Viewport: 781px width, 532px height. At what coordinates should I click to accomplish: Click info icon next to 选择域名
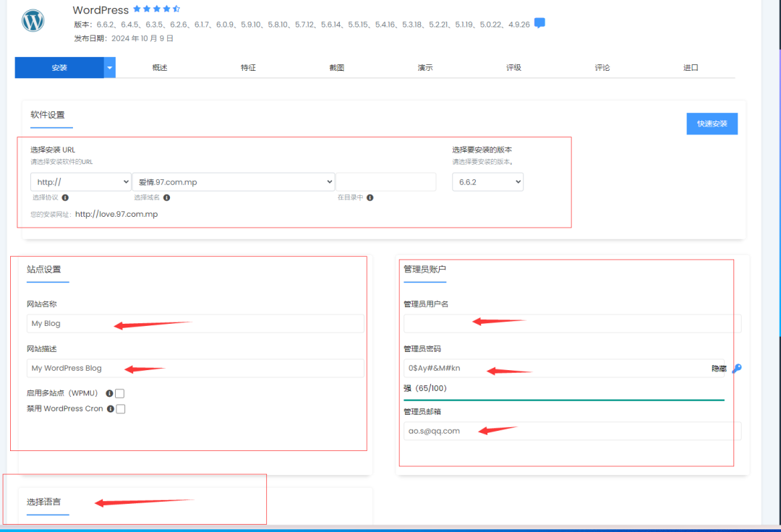(x=166, y=197)
